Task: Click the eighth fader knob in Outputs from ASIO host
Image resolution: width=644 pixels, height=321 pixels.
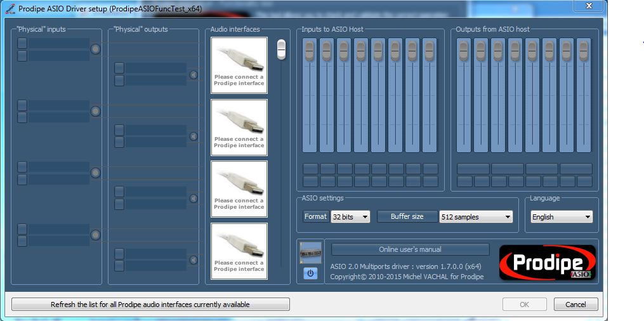Action: pos(584,51)
